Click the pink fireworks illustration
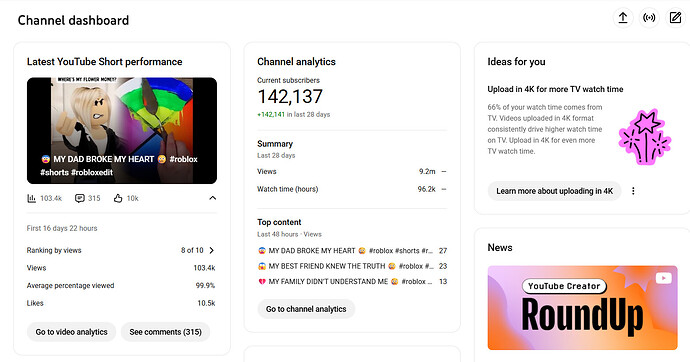Image resolution: width=690 pixels, height=362 pixels. 645,137
